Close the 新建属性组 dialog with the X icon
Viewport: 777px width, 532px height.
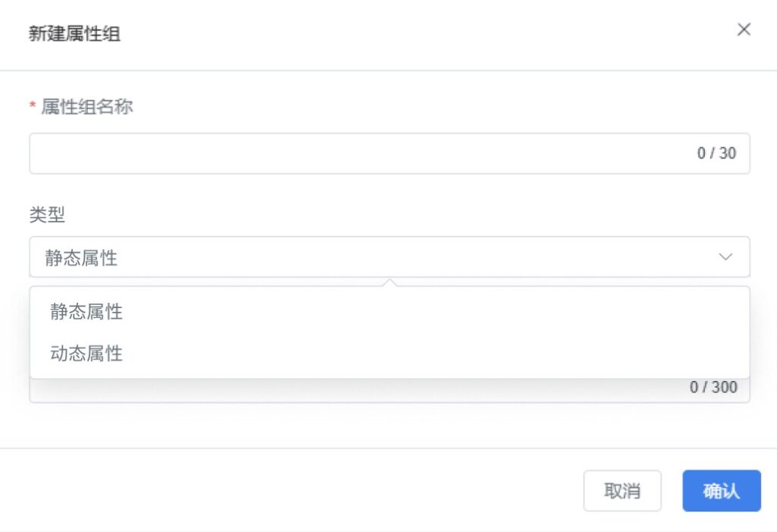[744, 30]
